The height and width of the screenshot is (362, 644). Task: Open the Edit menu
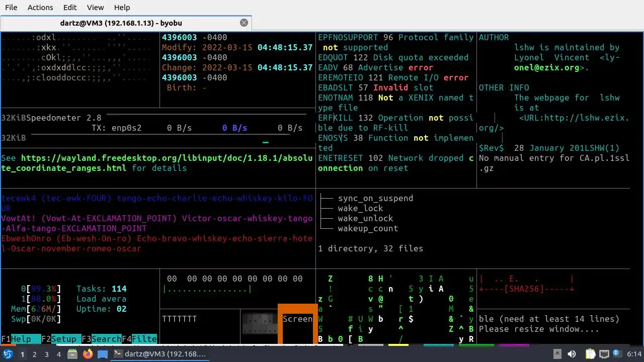tap(70, 8)
